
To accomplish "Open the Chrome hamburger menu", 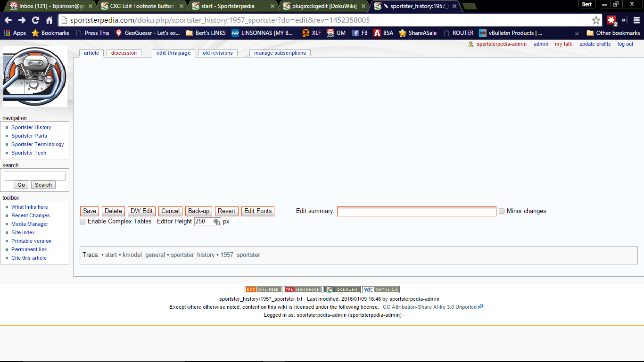I will [x=636, y=20].
